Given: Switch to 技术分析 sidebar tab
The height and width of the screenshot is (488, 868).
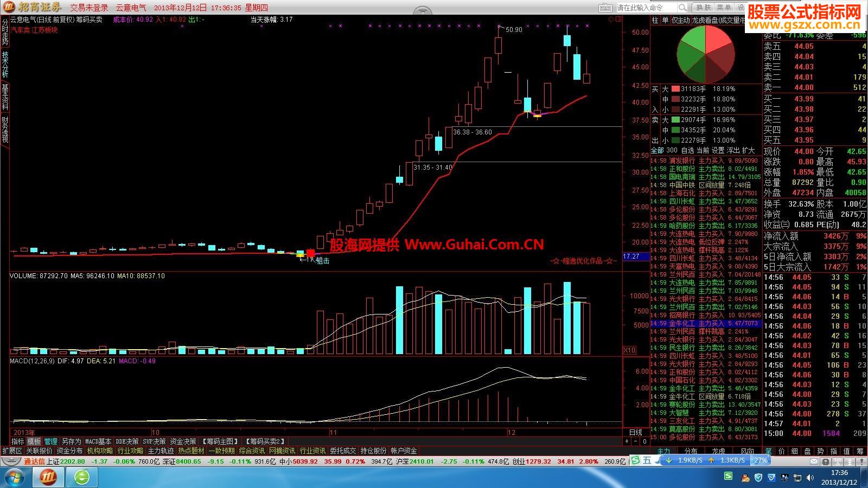Looking at the screenshot, I should (x=5, y=65).
